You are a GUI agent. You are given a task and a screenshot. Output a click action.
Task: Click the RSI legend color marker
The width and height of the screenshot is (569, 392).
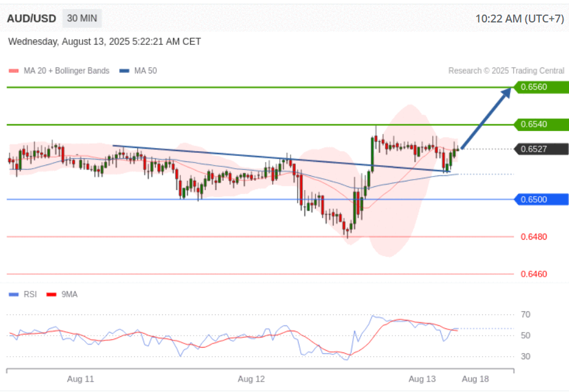coord(13,294)
